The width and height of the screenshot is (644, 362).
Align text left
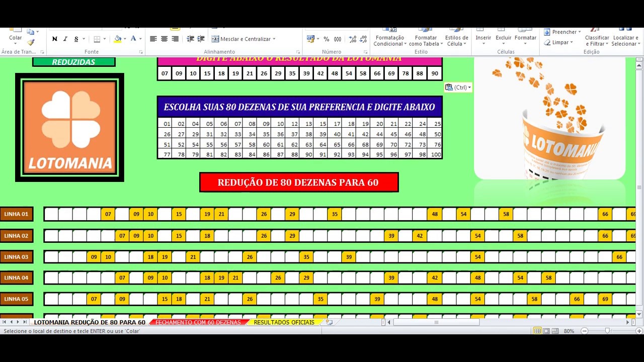(x=153, y=39)
